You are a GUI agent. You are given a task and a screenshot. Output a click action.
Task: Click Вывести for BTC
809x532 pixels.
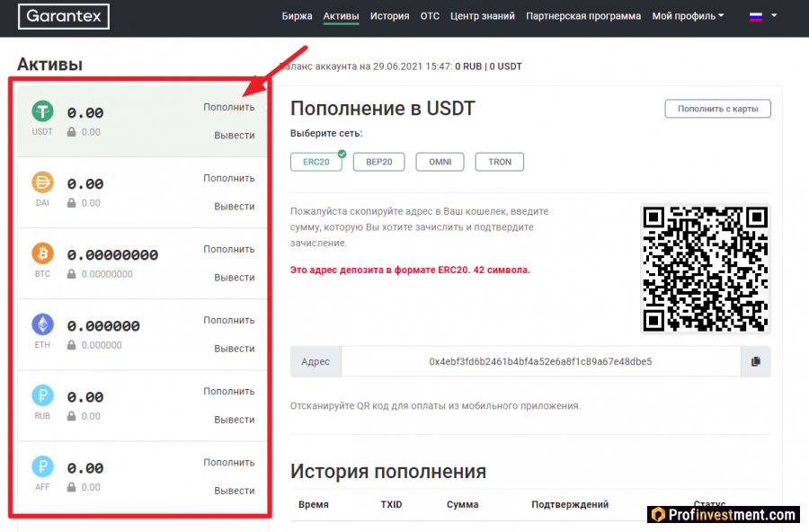(x=235, y=278)
